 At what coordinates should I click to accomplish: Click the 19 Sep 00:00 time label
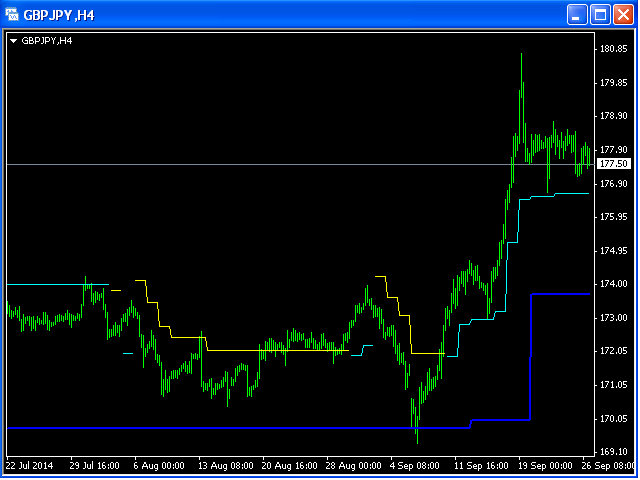[545, 466]
